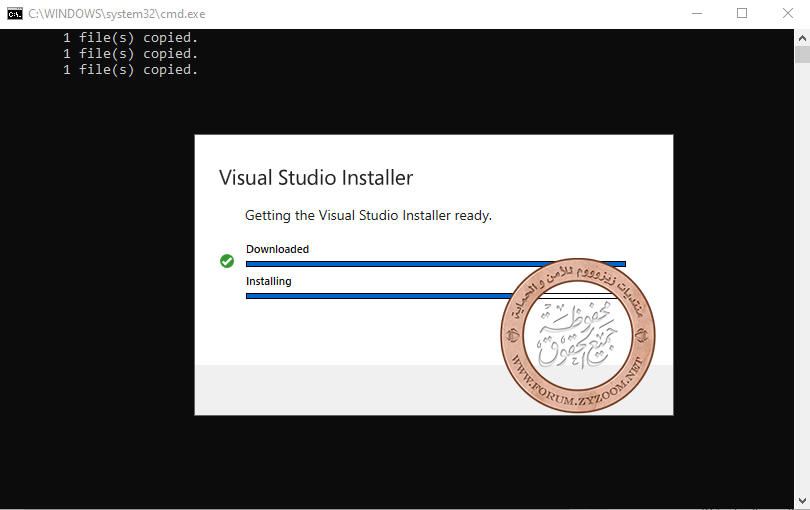Click the green Downloaded checkmark icon
The image size is (810, 510).
coord(227,261)
